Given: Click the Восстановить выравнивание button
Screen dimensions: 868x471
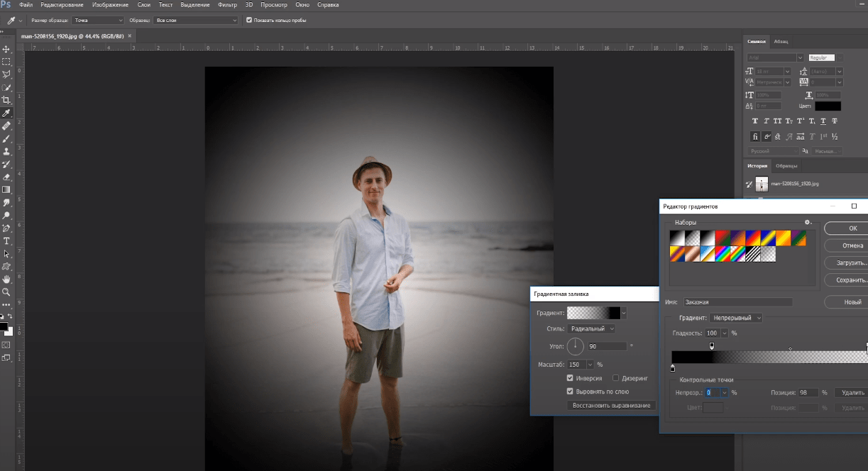Looking at the screenshot, I should coord(611,405).
